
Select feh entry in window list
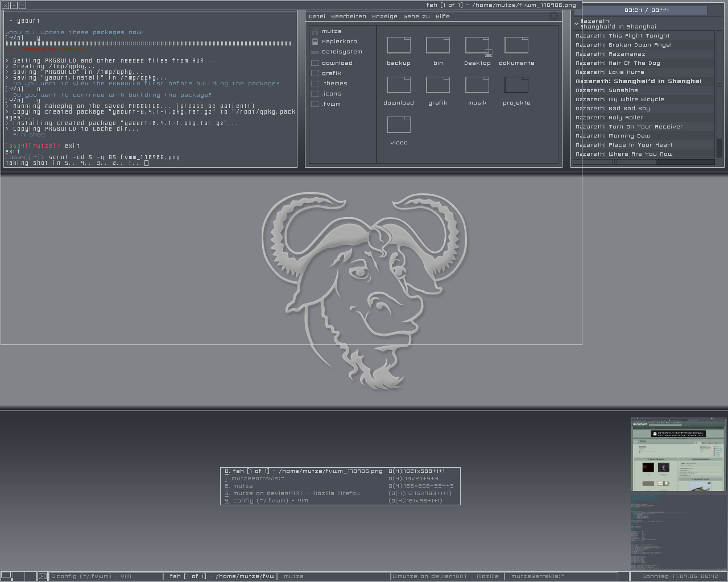tap(340, 471)
